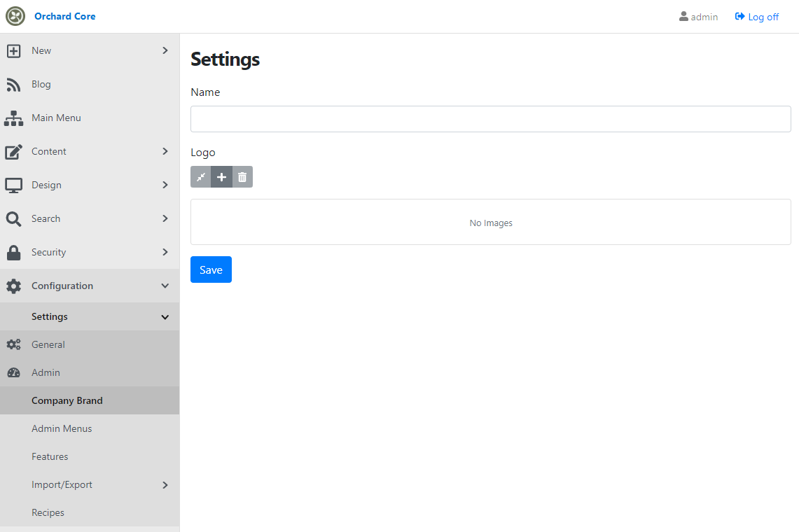The image size is (799, 532).
Task: Click the Search label in sidebar
Action: coord(46,218)
